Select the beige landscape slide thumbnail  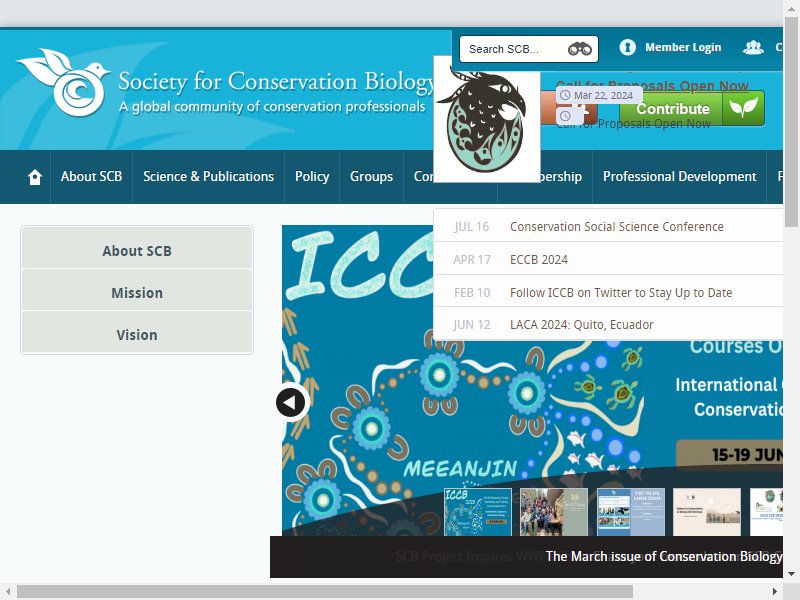click(707, 512)
